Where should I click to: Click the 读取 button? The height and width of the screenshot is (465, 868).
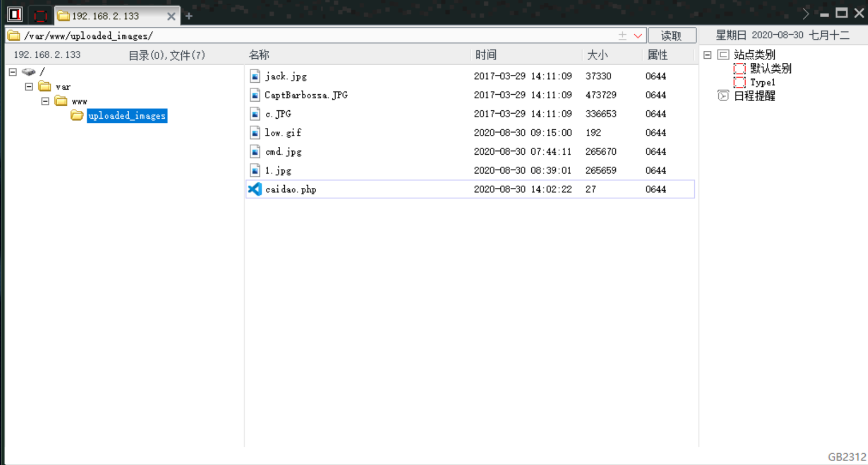672,35
